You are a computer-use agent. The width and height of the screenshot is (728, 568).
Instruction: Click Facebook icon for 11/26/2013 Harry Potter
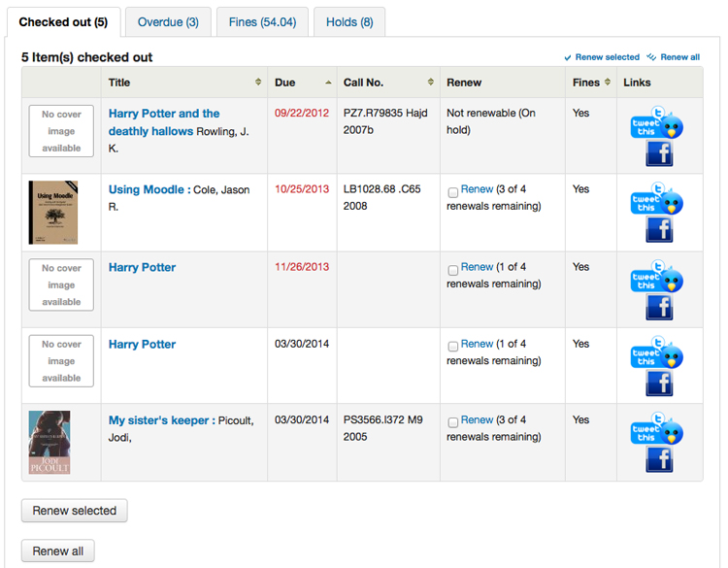(x=659, y=307)
